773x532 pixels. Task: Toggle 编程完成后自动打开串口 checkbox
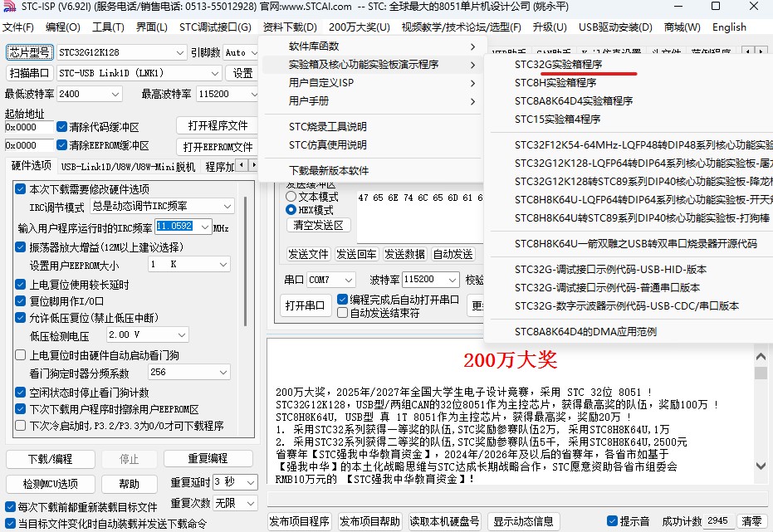342,299
